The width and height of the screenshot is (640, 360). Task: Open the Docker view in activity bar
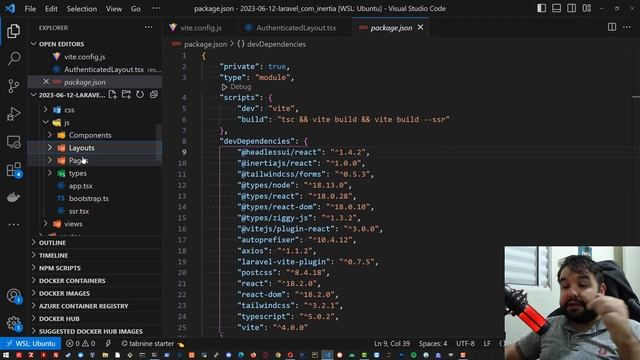coord(13,197)
